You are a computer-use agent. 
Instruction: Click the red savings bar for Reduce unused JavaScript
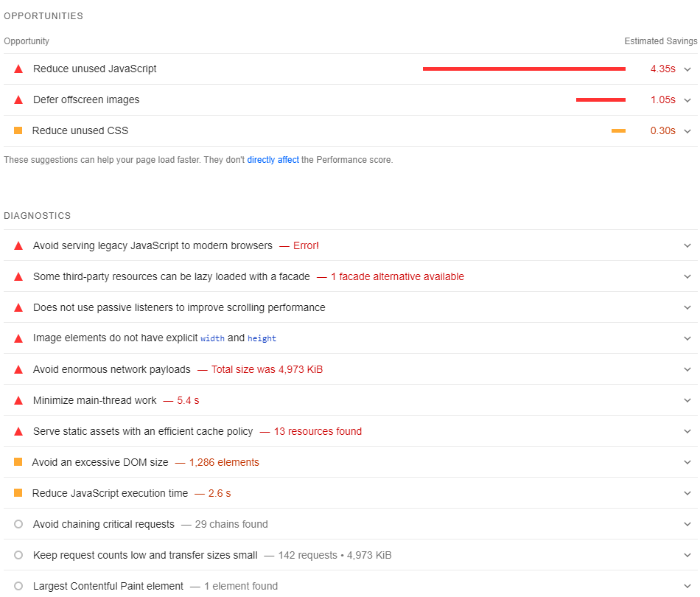(523, 69)
